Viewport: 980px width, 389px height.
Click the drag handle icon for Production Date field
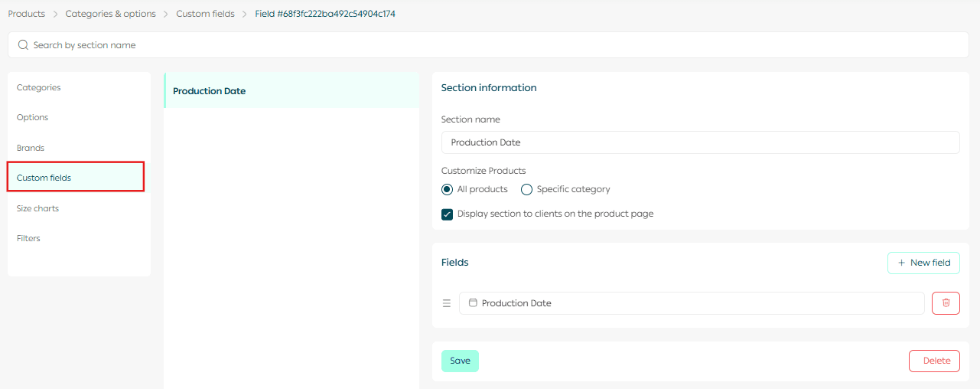(x=447, y=303)
